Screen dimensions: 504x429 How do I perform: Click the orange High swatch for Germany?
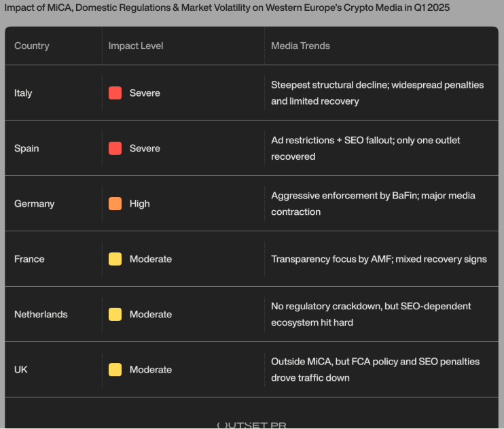(115, 204)
